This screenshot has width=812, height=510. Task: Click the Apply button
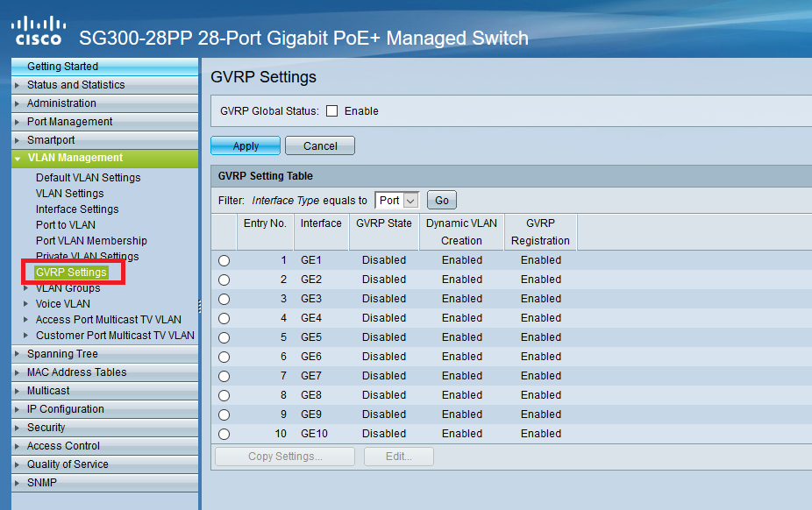(246, 145)
